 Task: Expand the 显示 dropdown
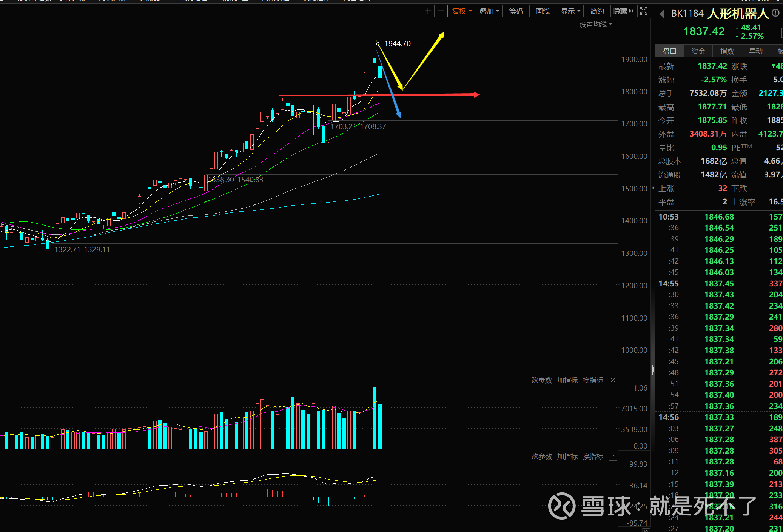(570, 11)
